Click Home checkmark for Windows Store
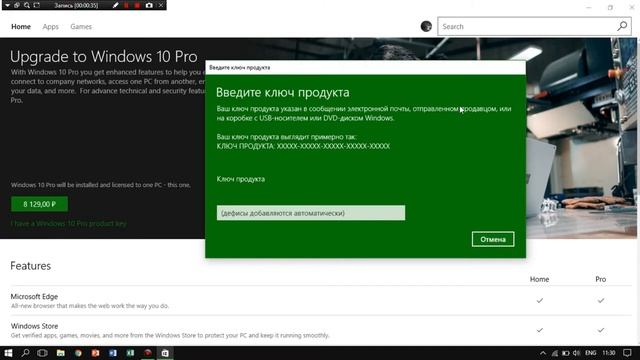Screen dimensions: 640x360 coord(540,330)
